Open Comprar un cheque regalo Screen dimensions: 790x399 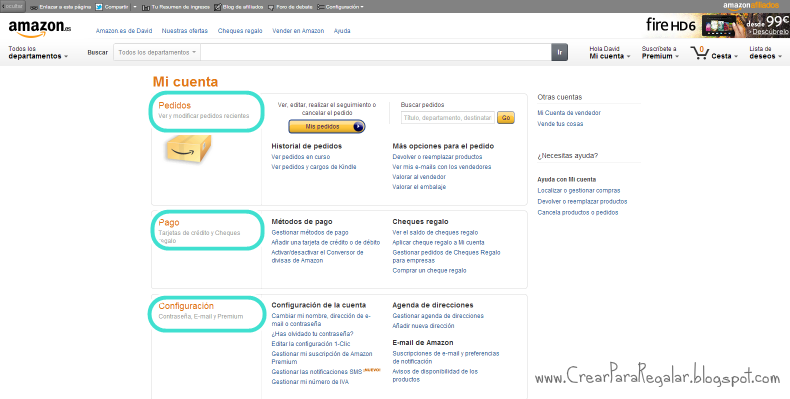[x=429, y=271]
